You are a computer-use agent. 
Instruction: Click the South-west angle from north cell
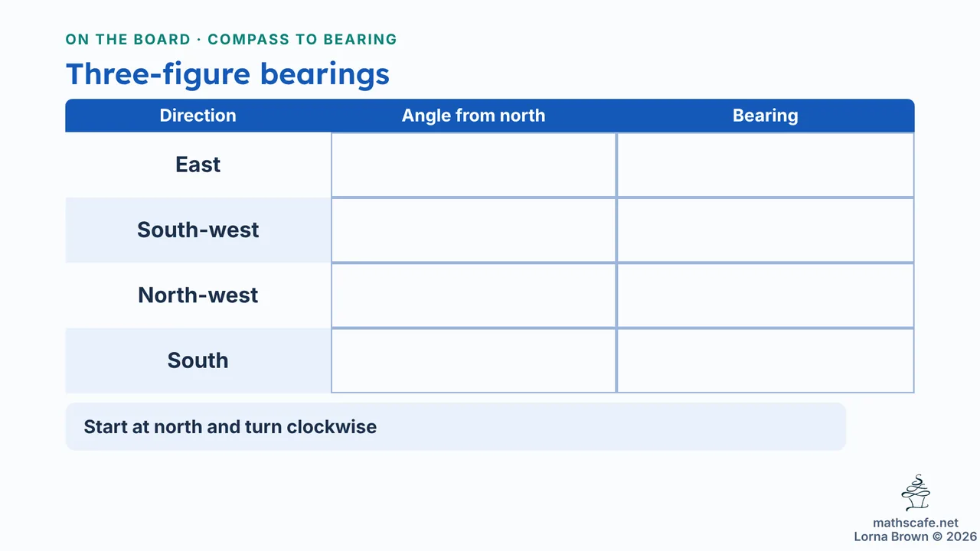[474, 230]
